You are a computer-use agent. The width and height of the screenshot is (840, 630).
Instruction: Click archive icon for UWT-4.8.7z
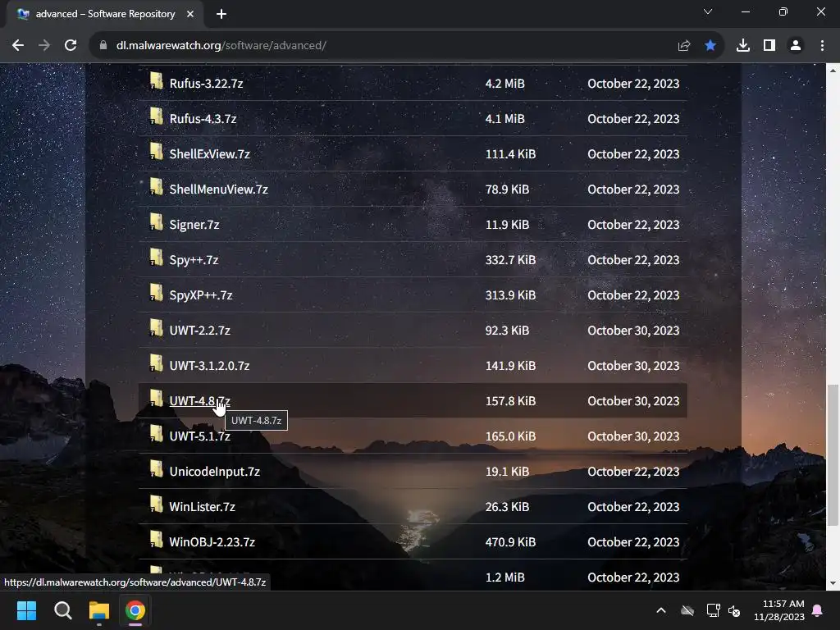click(156, 399)
